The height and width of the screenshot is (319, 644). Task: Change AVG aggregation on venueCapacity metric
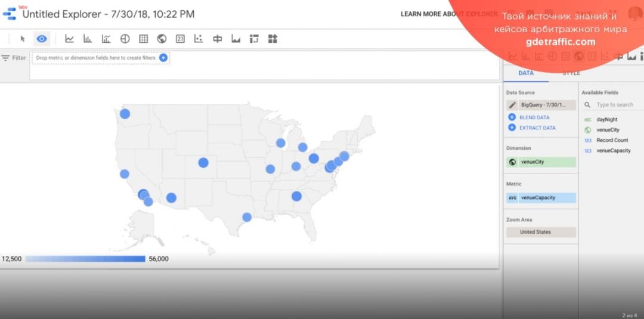(512, 198)
